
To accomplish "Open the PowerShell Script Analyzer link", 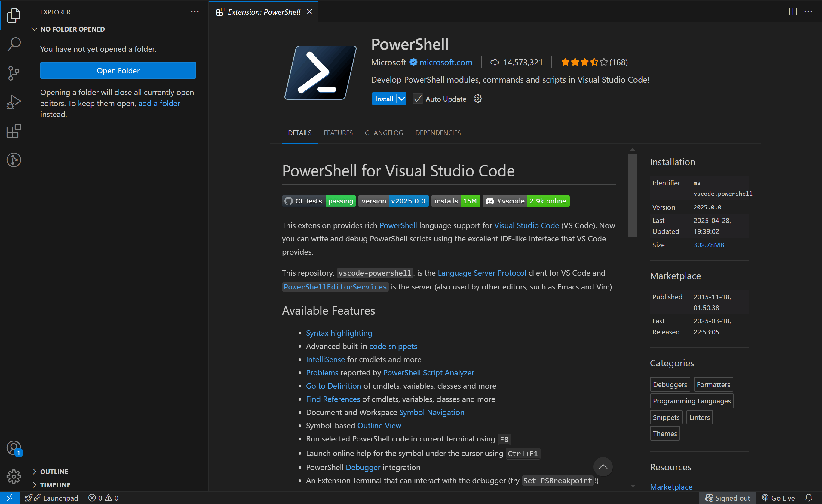I will (x=428, y=372).
